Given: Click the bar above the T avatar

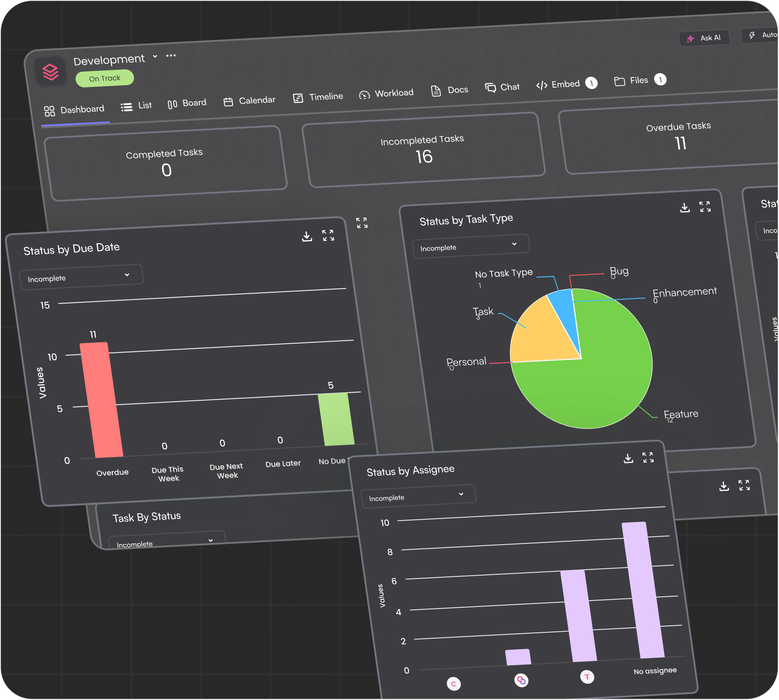Looking at the screenshot, I should [578, 616].
